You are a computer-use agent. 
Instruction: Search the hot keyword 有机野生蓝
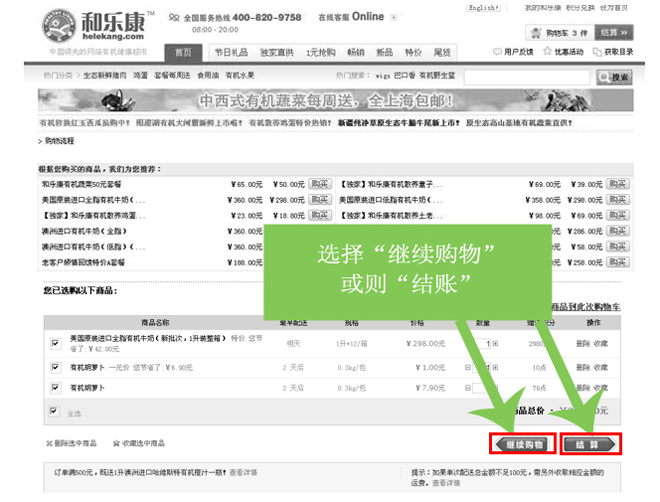click(437, 75)
